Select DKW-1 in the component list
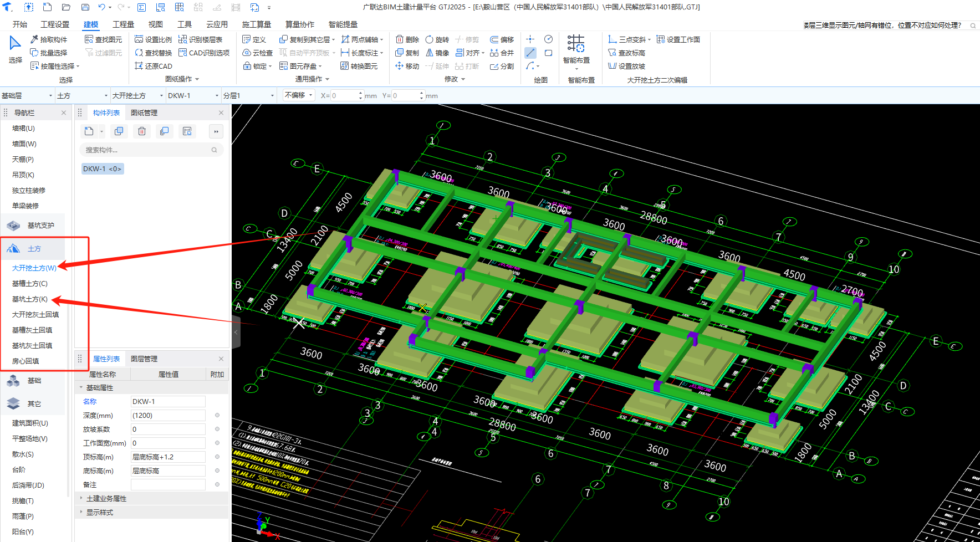Screen dimensions: 980x542 click(x=103, y=168)
